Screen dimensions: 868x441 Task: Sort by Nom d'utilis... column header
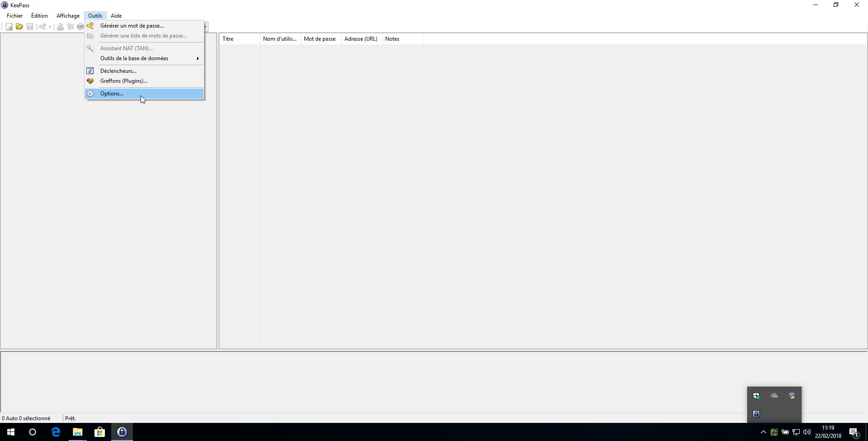[x=280, y=39]
